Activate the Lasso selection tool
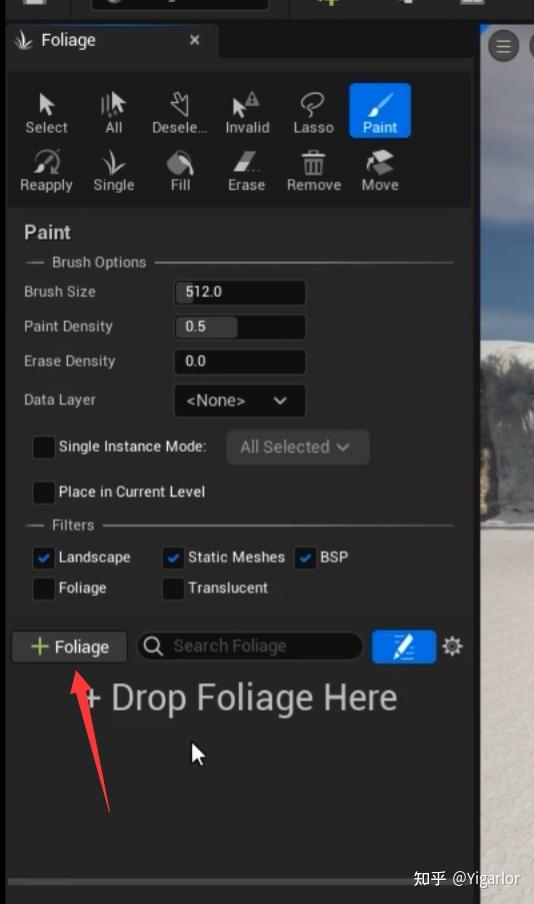 pos(313,112)
